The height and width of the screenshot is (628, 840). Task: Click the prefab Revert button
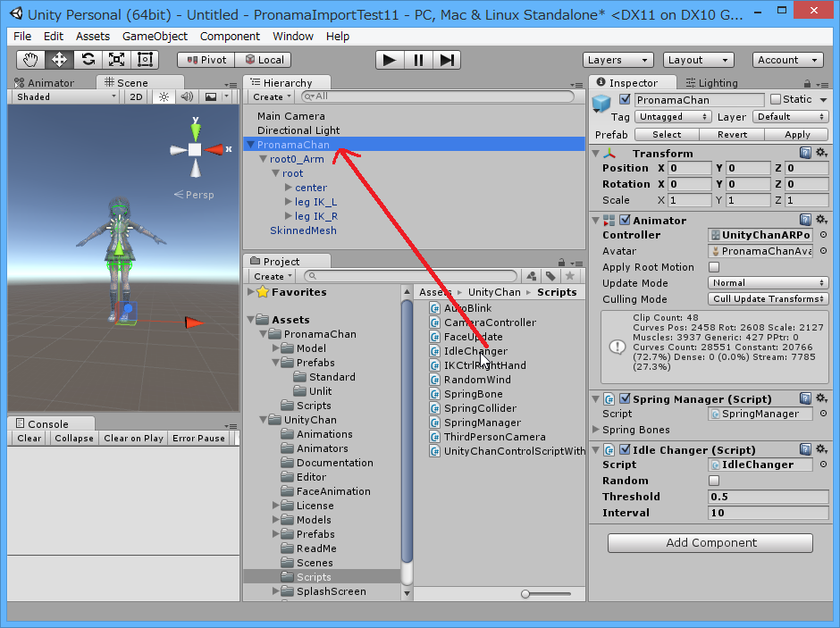(732, 134)
